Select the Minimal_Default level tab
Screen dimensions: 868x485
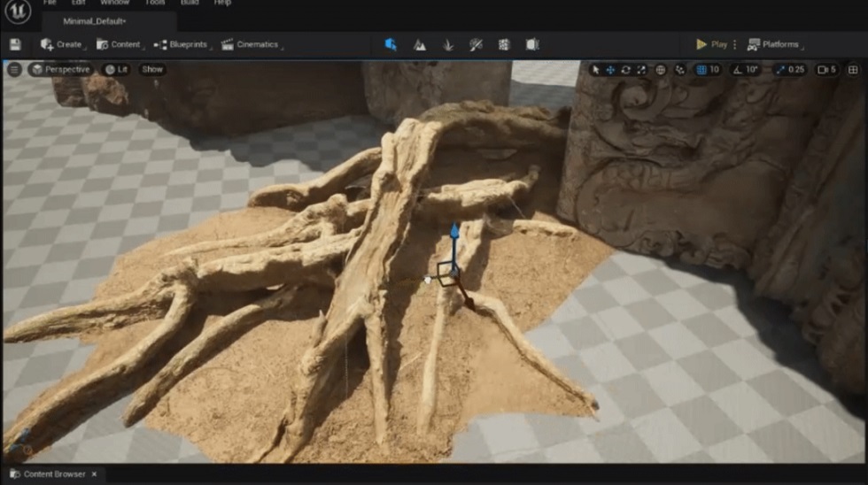coord(95,20)
